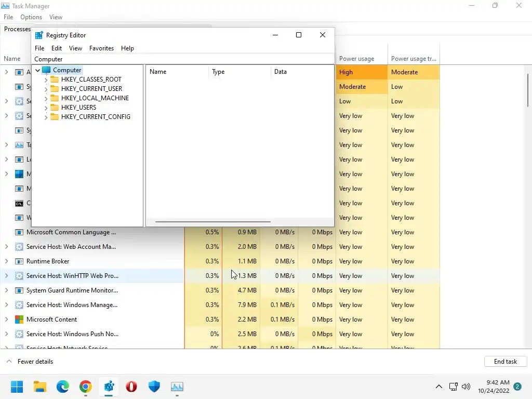Collapse the Computer node in registry tree
This screenshot has width=532, height=399.
pyautogui.click(x=37, y=70)
